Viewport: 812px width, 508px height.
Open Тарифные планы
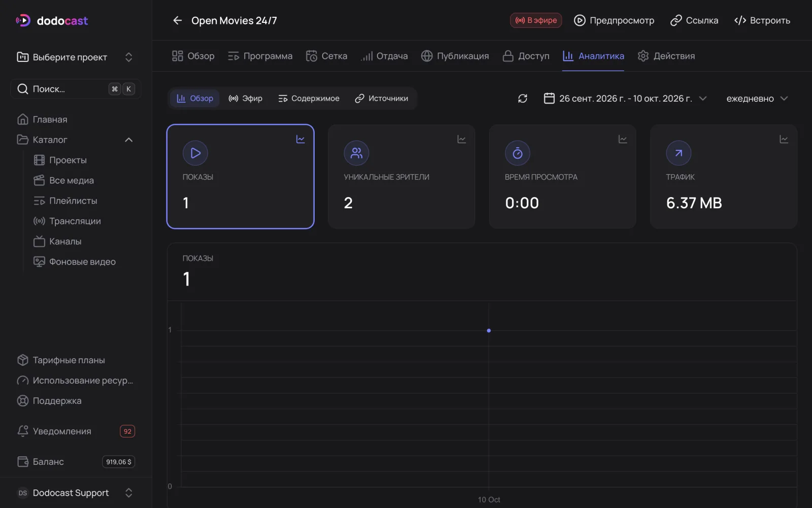coord(76,360)
